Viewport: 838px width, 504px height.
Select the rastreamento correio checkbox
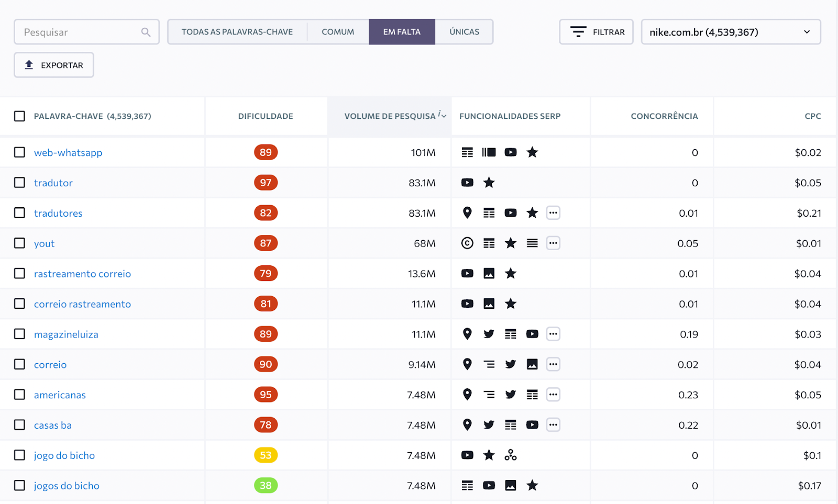(x=19, y=274)
